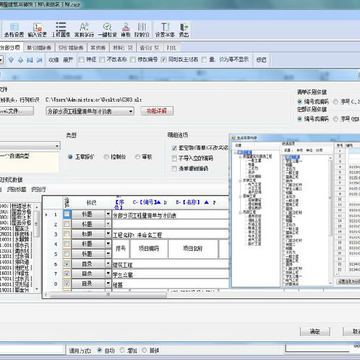Screen dimensions: 360x360
Task: Click the table grid icon in the main toolbar
Action: coord(14,27)
